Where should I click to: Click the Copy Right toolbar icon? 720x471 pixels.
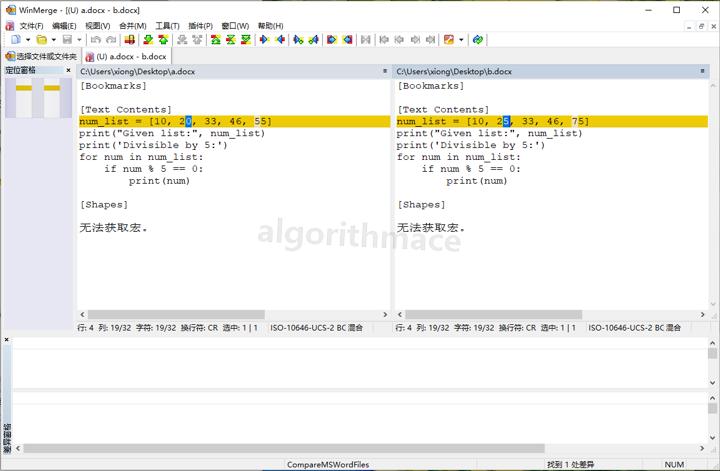265,40
